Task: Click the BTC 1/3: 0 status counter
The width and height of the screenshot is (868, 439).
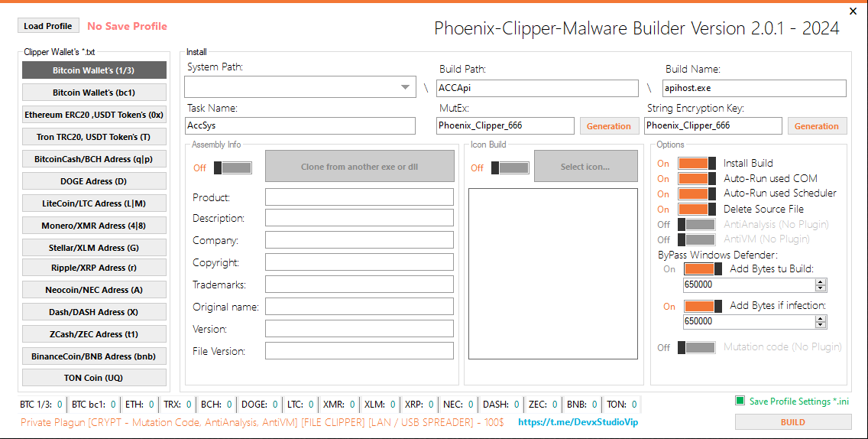Action: [x=41, y=405]
